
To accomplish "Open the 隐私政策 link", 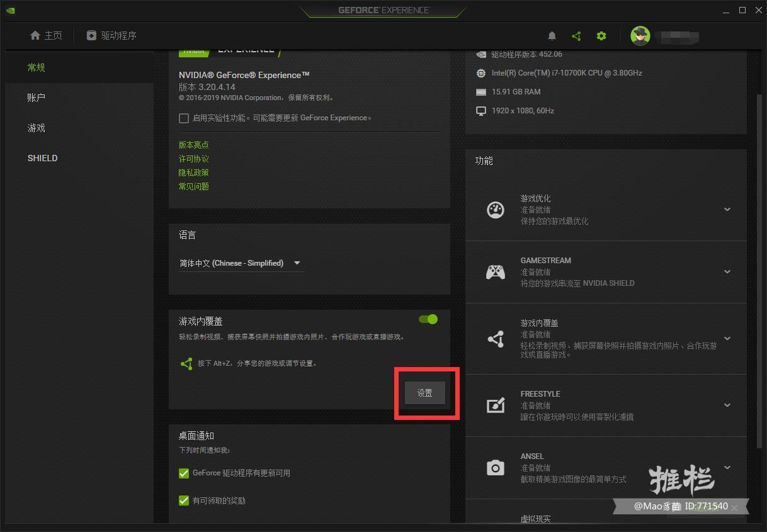I will tap(193, 172).
